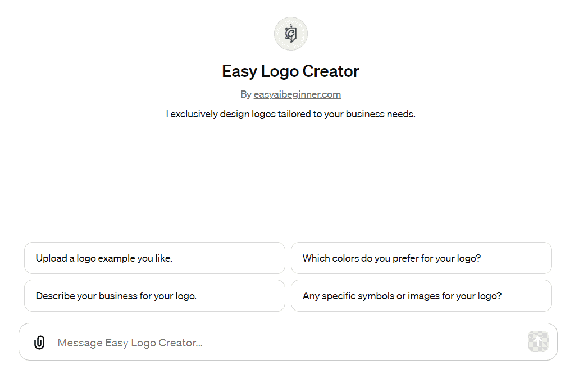Viewport: 588px width, 365px height.
Task: Select the attach file icon beside the message box
Action: tap(38, 341)
